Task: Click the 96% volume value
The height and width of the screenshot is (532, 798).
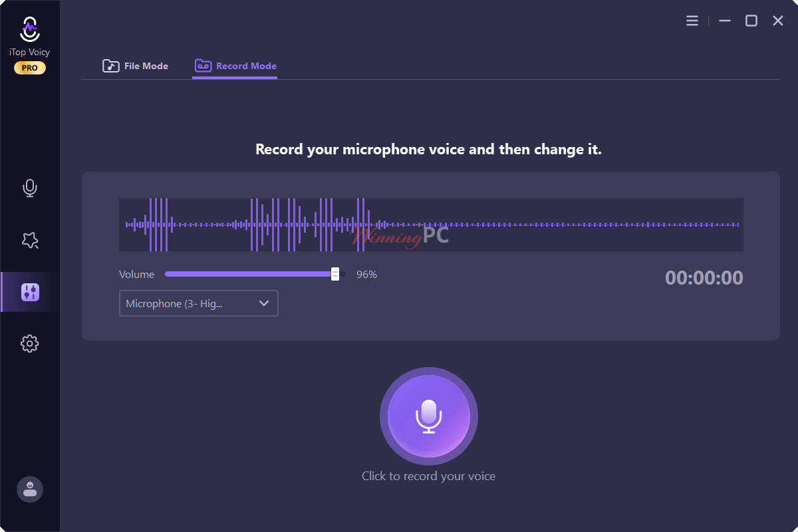Action: [366, 274]
